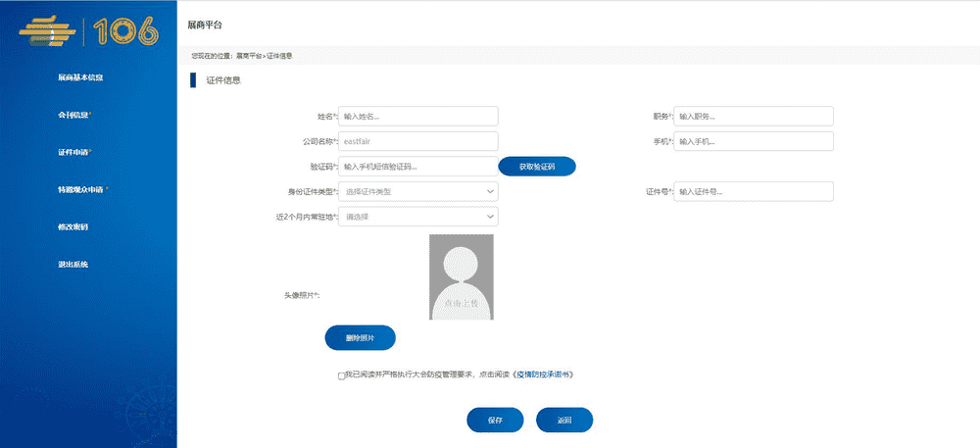This screenshot has height=448, width=980.
Task: Click the 保存 button
Action: coord(495,420)
